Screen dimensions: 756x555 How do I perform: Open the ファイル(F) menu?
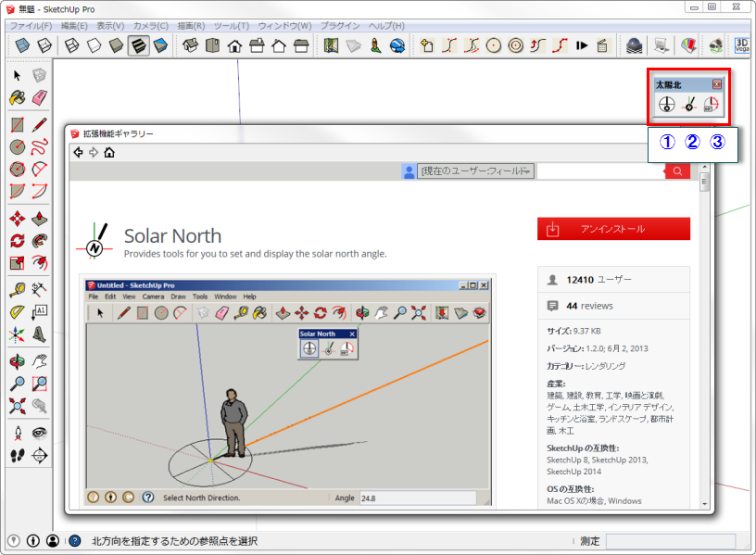(31, 25)
